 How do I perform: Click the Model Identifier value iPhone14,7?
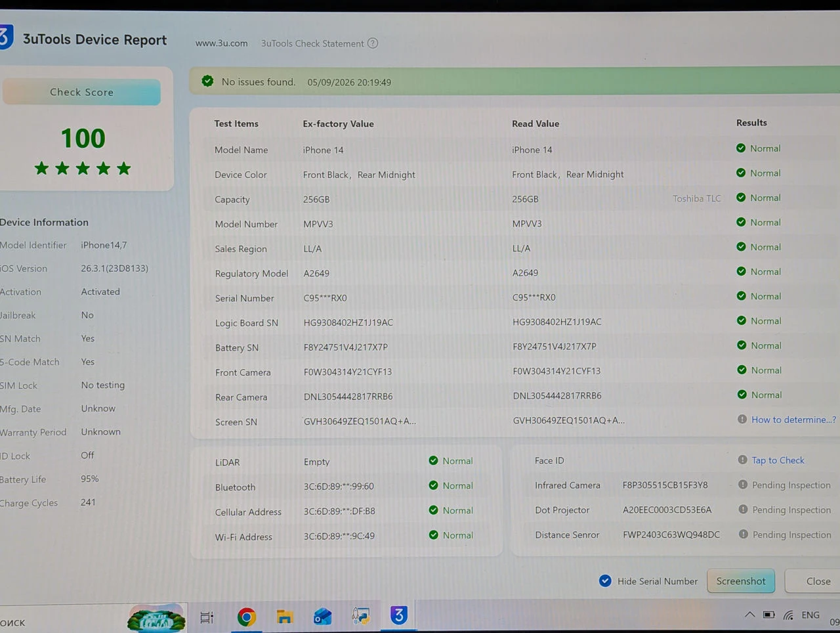click(104, 245)
